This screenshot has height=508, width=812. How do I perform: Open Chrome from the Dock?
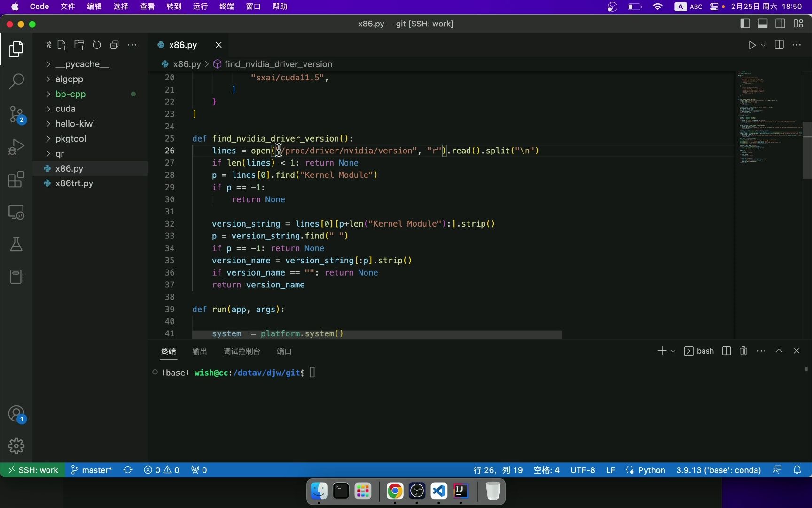(x=395, y=491)
